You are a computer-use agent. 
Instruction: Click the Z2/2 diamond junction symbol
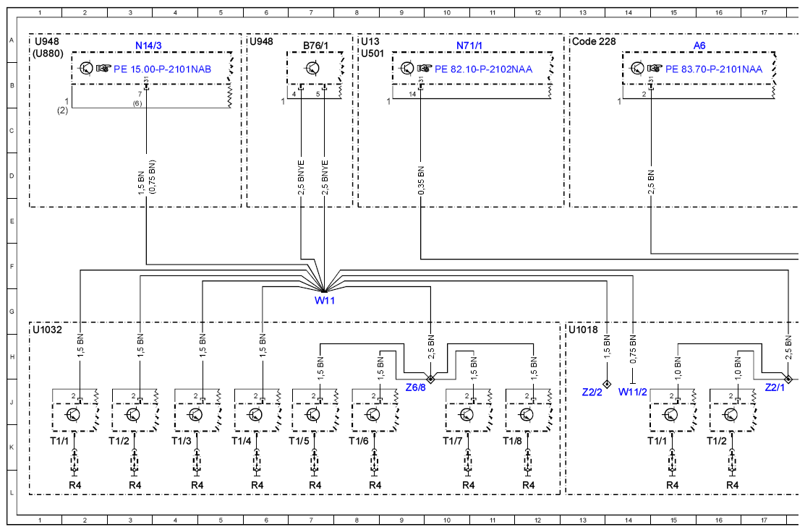(607, 384)
